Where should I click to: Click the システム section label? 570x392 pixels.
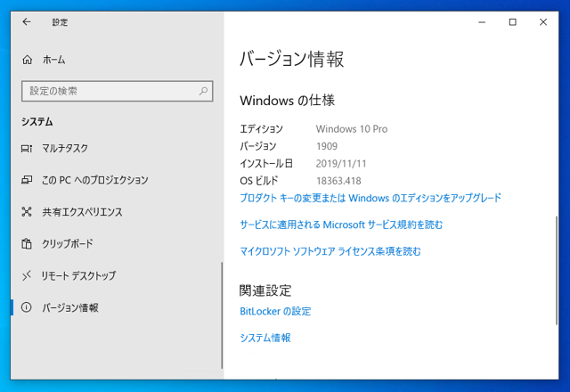coord(37,121)
